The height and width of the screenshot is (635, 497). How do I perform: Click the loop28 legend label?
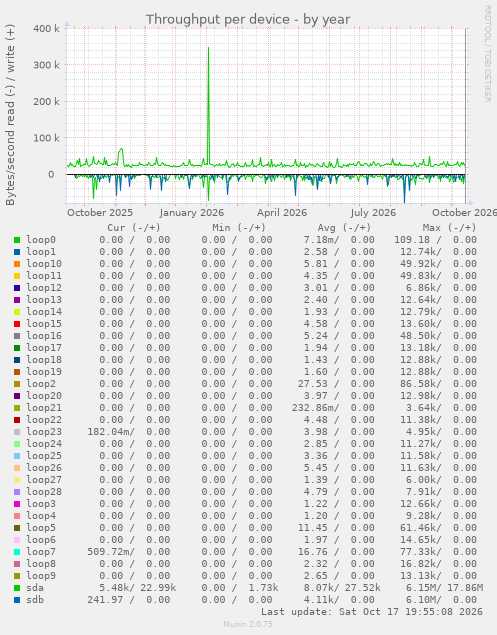pos(44,492)
